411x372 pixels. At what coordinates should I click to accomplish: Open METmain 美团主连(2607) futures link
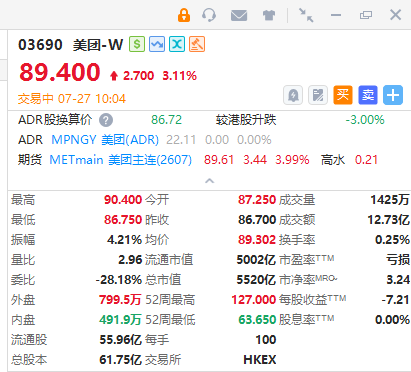tap(121, 160)
